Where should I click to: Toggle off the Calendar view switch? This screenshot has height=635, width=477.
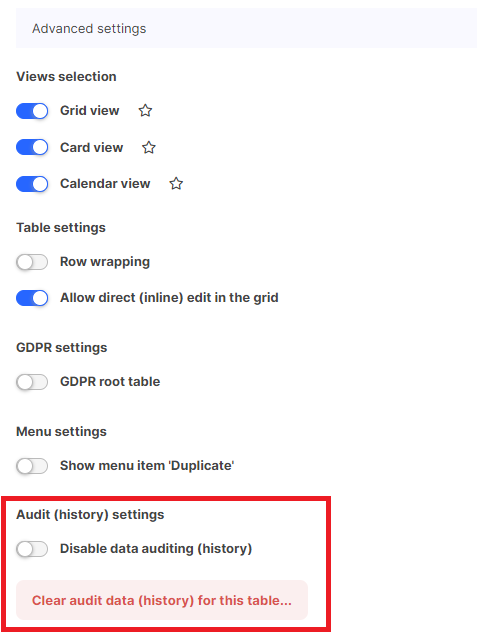(x=32, y=184)
